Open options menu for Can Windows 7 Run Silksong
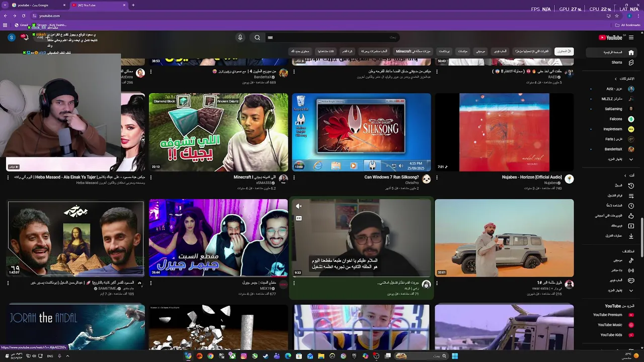Viewport: 644px width, 362px height. 294,177
